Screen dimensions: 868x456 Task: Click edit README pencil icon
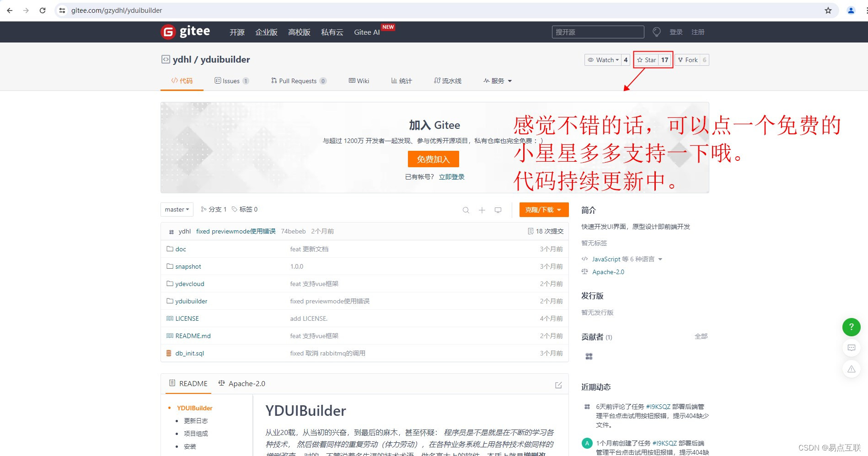558,385
